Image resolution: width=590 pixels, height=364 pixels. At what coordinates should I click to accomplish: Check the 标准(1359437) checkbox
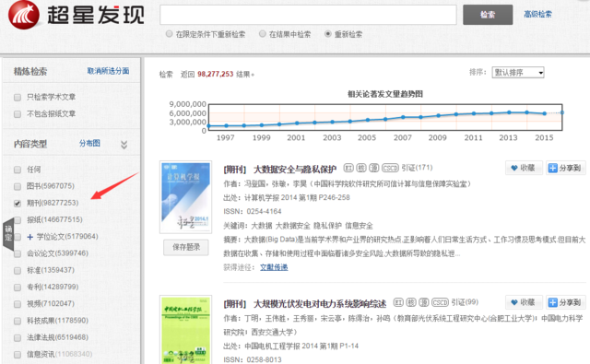[18, 270]
